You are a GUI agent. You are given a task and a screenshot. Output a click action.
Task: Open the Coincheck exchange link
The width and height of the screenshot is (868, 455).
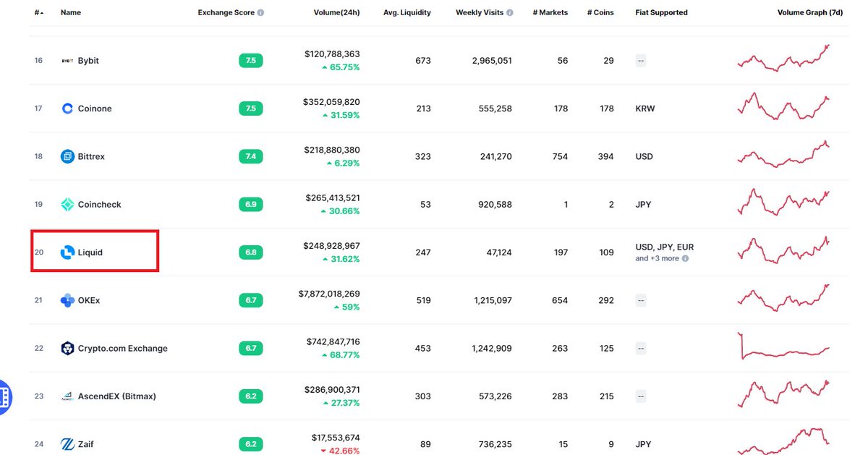[x=100, y=205]
